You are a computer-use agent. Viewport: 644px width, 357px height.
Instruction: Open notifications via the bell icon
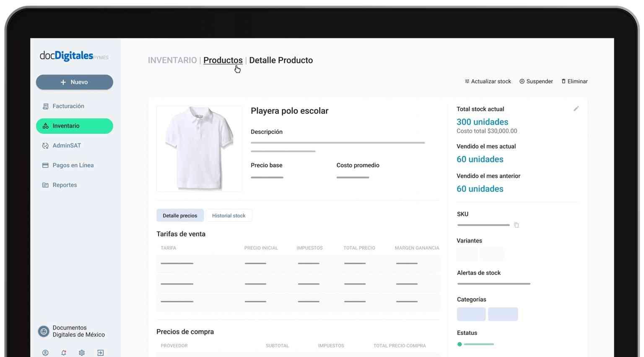pos(64,353)
